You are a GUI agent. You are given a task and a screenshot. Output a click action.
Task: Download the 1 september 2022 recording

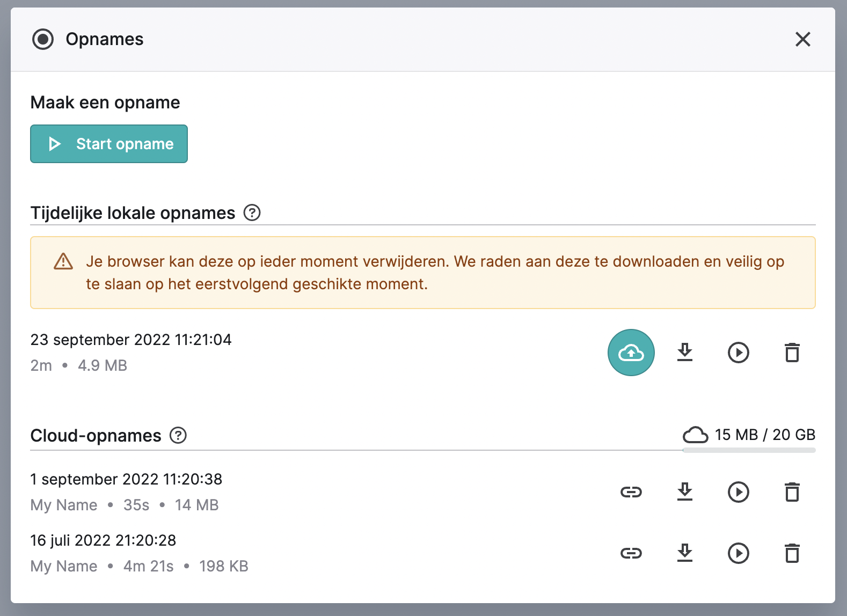685,492
